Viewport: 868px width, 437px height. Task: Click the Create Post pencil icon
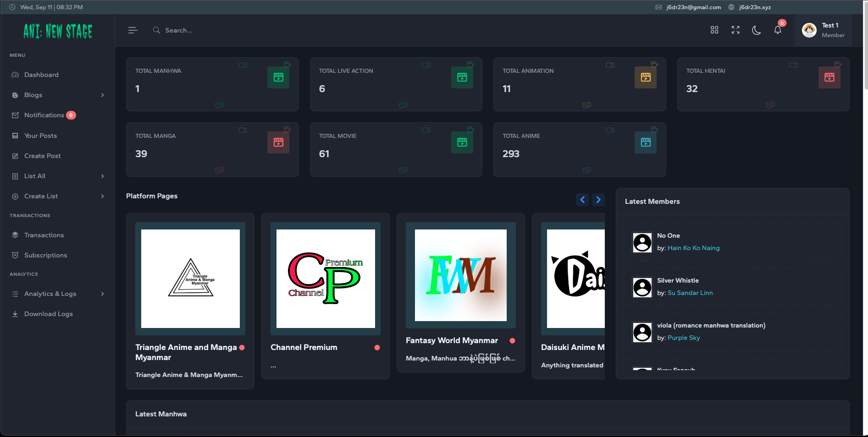[x=15, y=156]
